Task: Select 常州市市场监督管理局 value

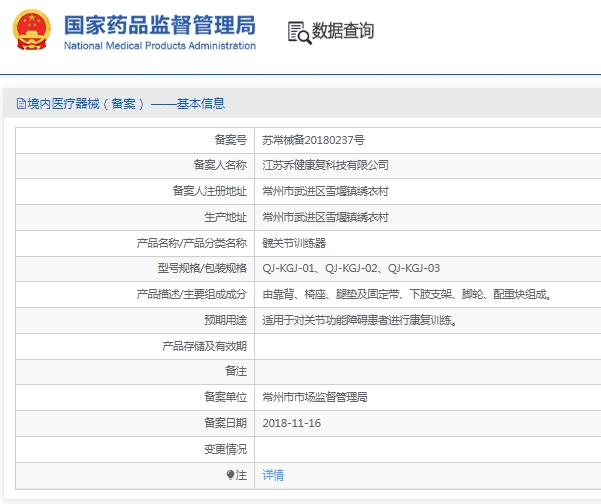Action: [315, 397]
